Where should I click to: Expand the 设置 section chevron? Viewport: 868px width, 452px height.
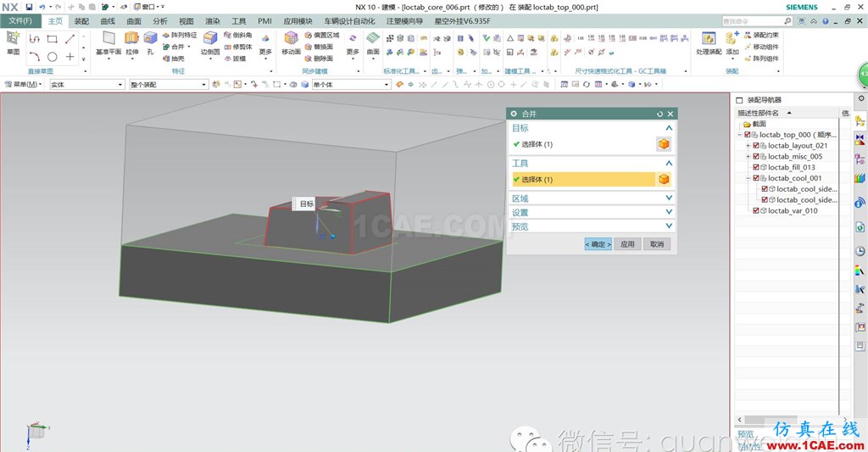pyautogui.click(x=669, y=212)
